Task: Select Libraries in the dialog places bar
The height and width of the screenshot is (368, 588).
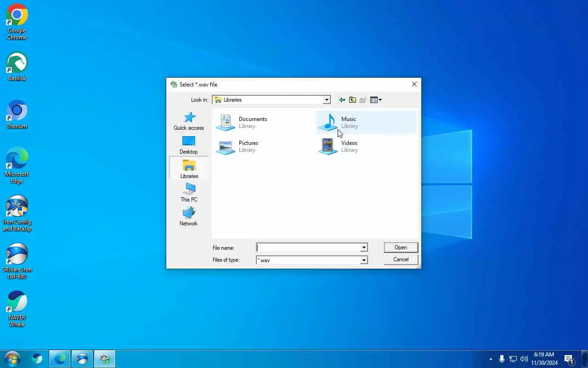Action: (x=189, y=169)
